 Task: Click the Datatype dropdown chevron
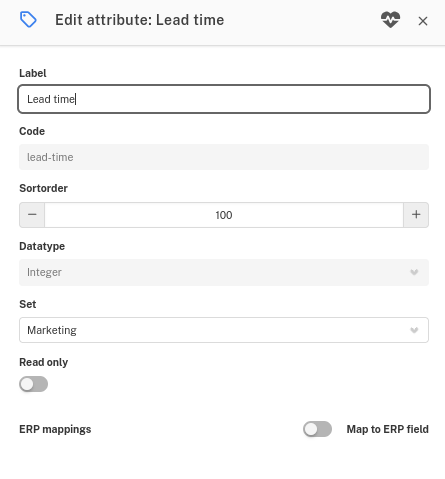414,272
